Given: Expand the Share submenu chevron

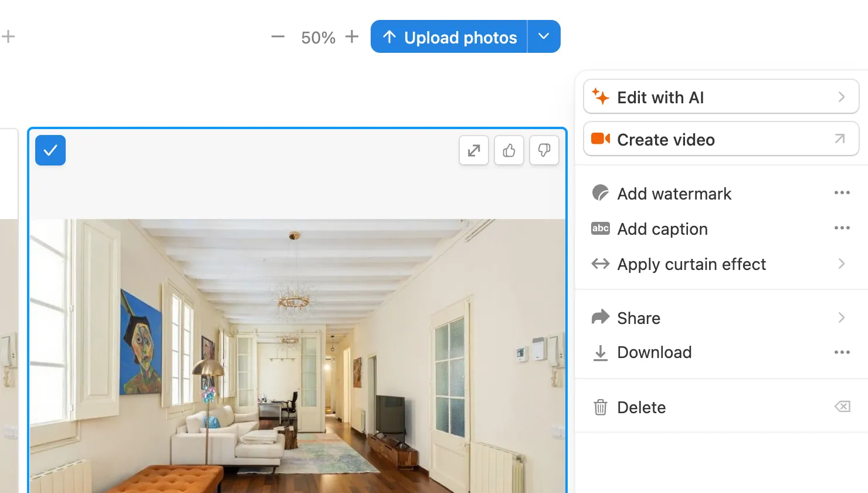Looking at the screenshot, I should click(842, 318).
